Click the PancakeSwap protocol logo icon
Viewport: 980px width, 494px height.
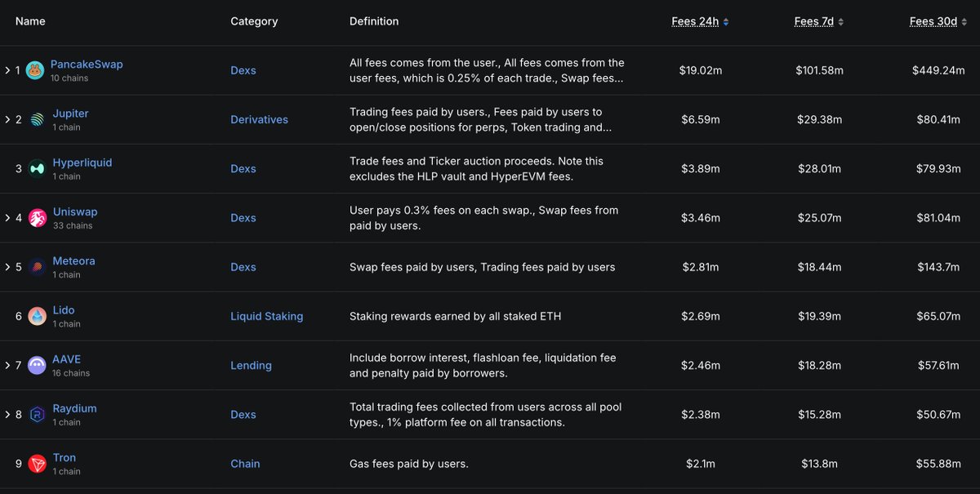(x=35, y=70)
